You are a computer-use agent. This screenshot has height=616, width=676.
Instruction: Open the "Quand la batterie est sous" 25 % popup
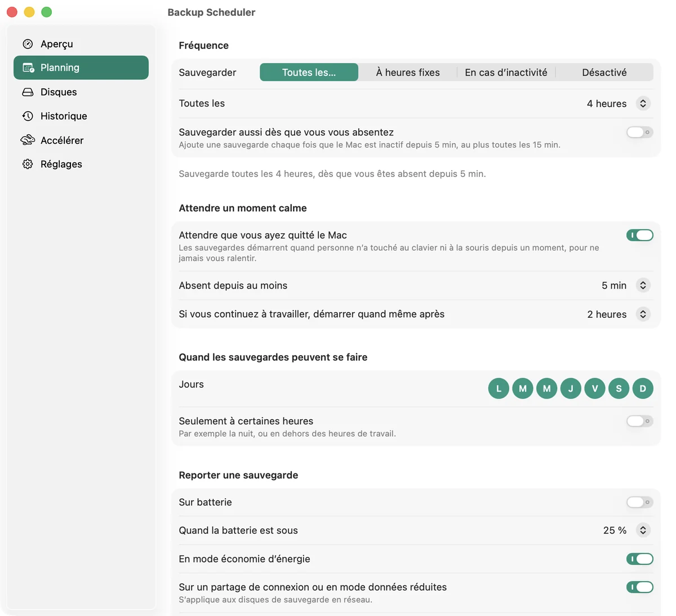coord(643,530)
